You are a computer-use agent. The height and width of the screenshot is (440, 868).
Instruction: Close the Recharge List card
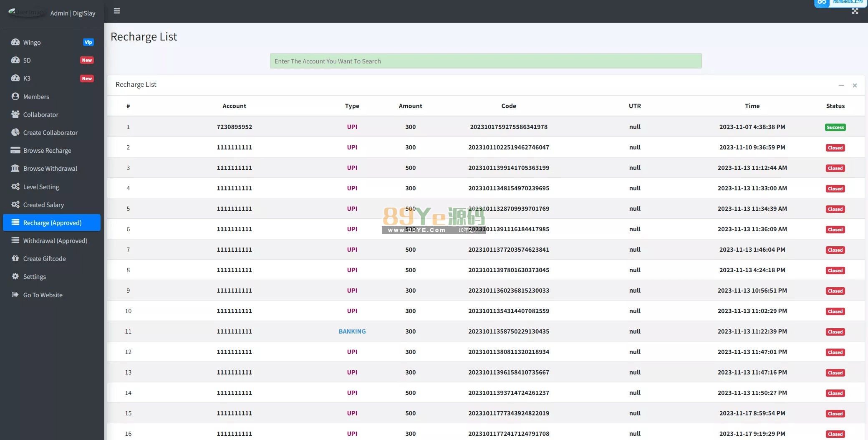point(855,85)
